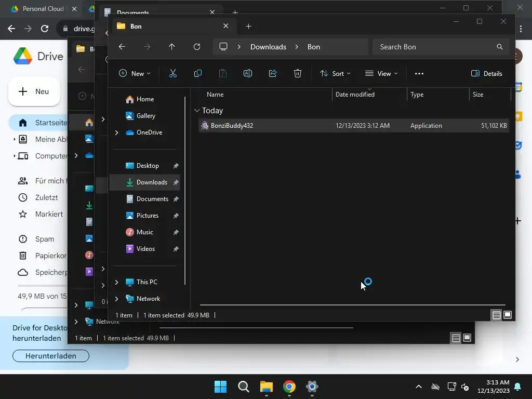
Task: Select the BonziBuddy432 file
Action: 353,126
